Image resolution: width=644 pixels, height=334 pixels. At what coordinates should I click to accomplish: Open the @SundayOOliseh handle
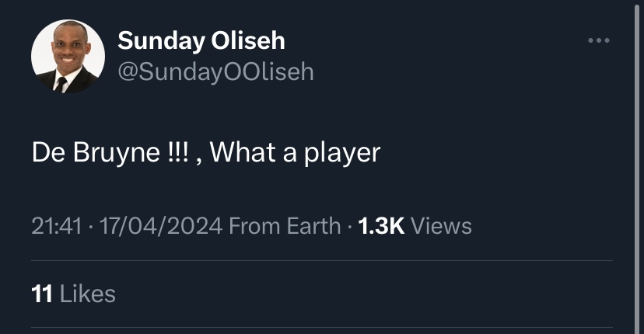[215, 71]
